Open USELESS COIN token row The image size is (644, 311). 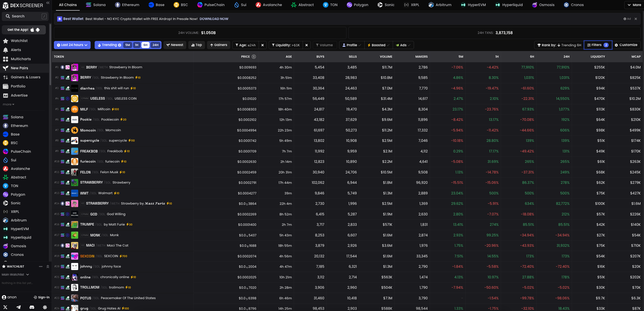coord(348,99)
